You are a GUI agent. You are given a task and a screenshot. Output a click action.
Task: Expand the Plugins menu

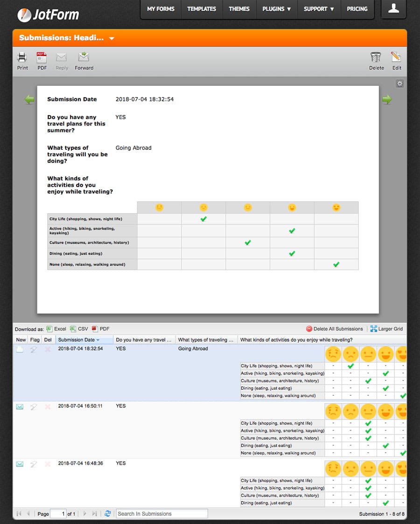click(x=277, y=9)
